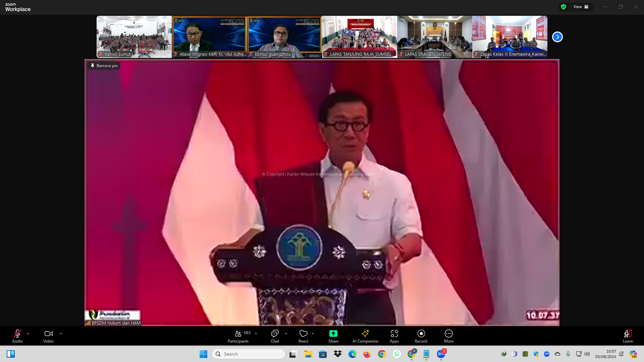Click the React heart icon
The image size is (644, 362).
[303, 334]
